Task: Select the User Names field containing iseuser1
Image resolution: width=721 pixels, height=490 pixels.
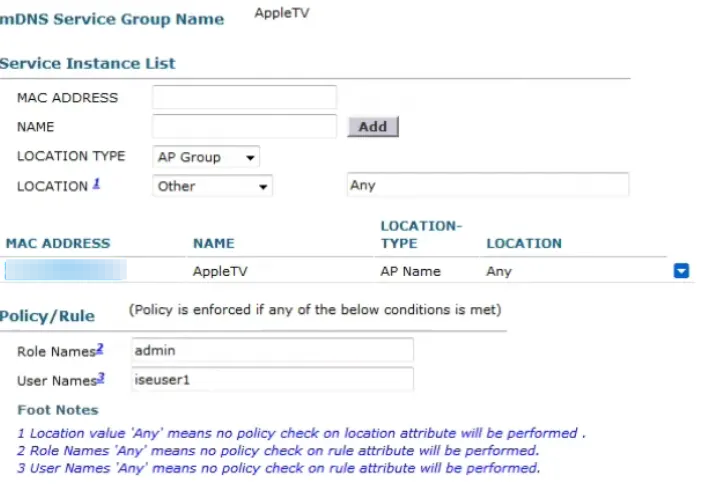Action: coord(270,379)
